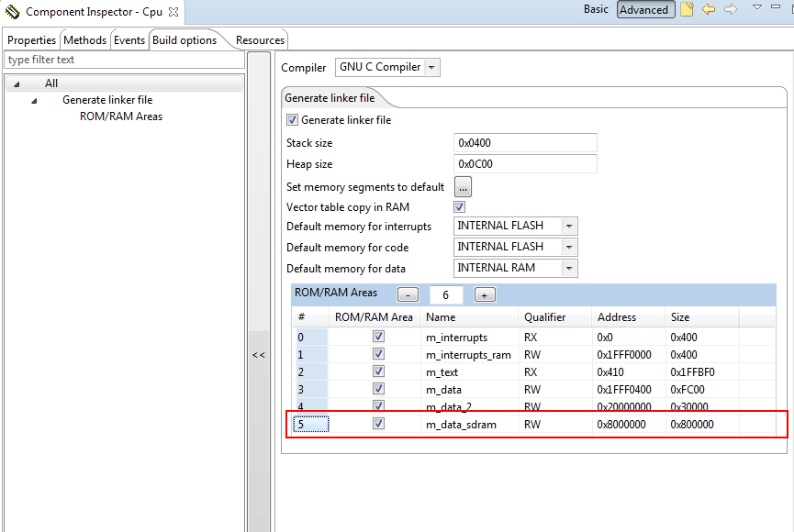
Task: Open the view menu triangle
Action: pos(757,7)
